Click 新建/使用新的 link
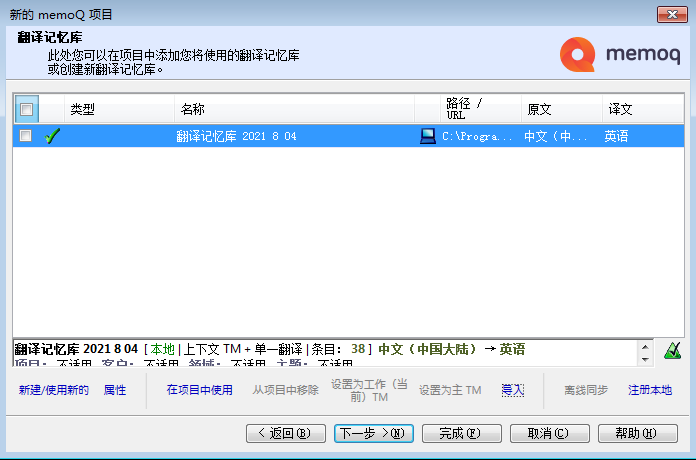The image size is (696, 460). [x=54, y=390]
